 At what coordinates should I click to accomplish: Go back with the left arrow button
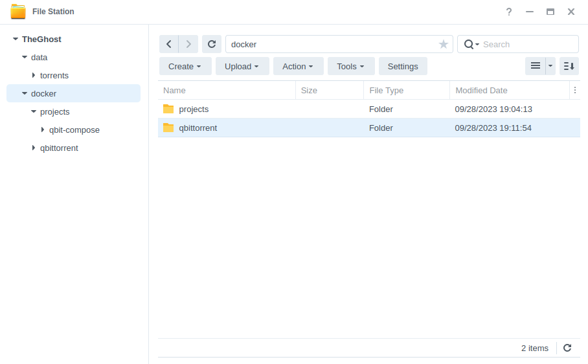tap(169, 44)
